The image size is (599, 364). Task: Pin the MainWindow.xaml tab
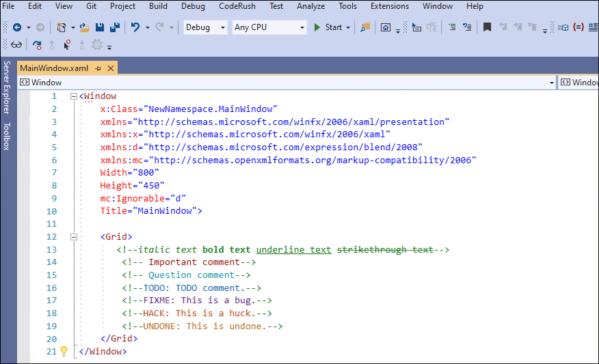(98, 68)
